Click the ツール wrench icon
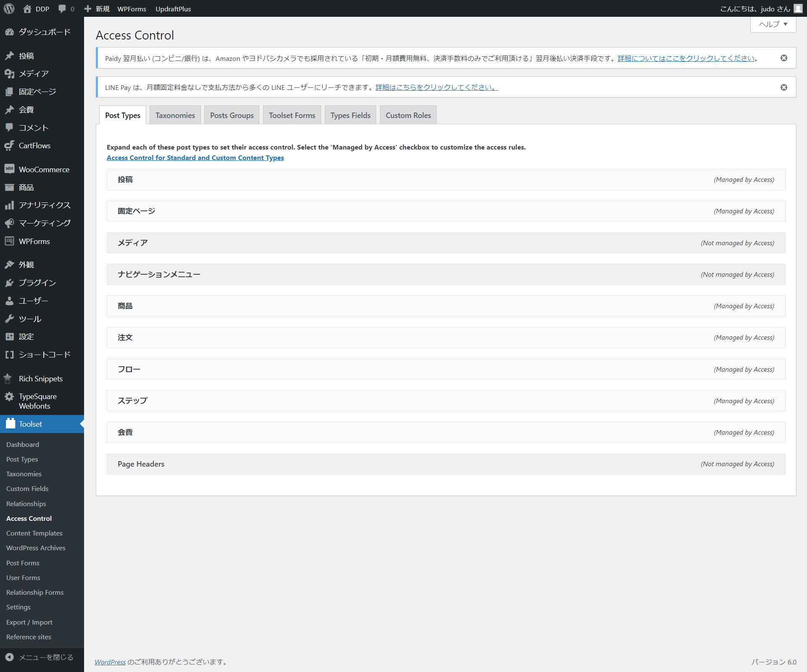This screenshot has height=672, width=807. [x=9, y=319]
